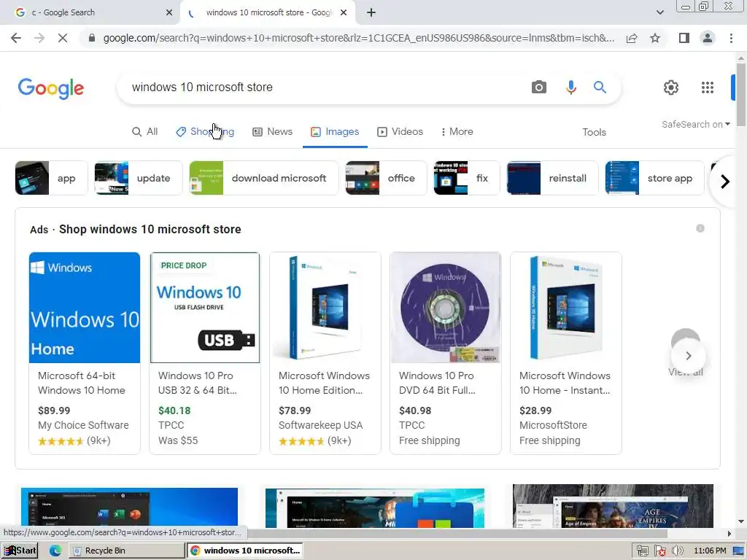The height and width of the screenshot is (560, 747).
Task: Click the $40.18 price-drop price
Action: click(x=174, y=411)
